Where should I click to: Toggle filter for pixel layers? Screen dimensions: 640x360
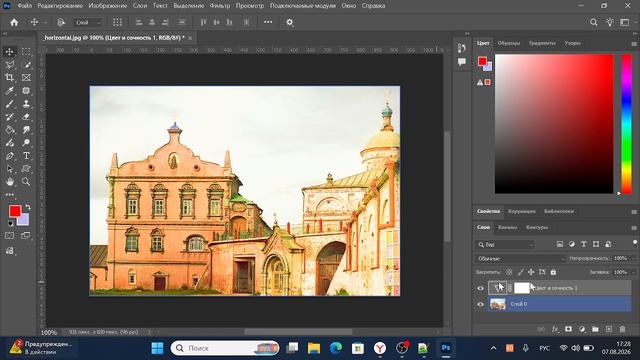pyautogui.click(x=560, y=244)
